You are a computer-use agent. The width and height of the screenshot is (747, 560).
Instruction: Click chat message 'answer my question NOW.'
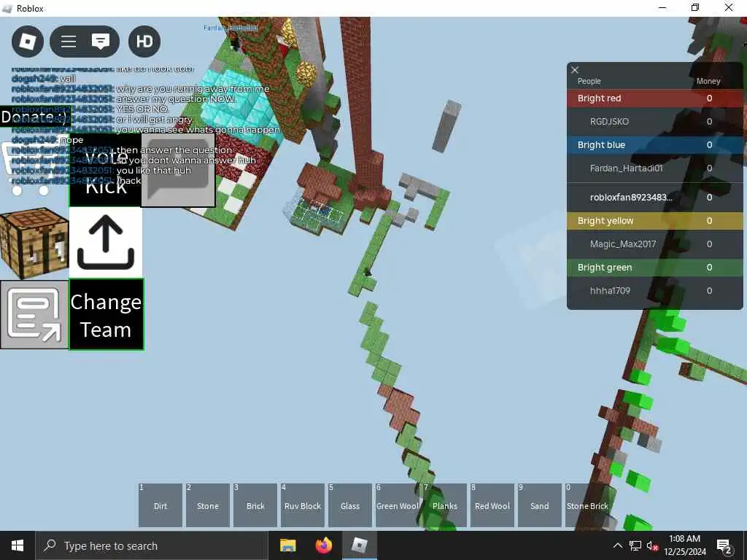point(176,99)
